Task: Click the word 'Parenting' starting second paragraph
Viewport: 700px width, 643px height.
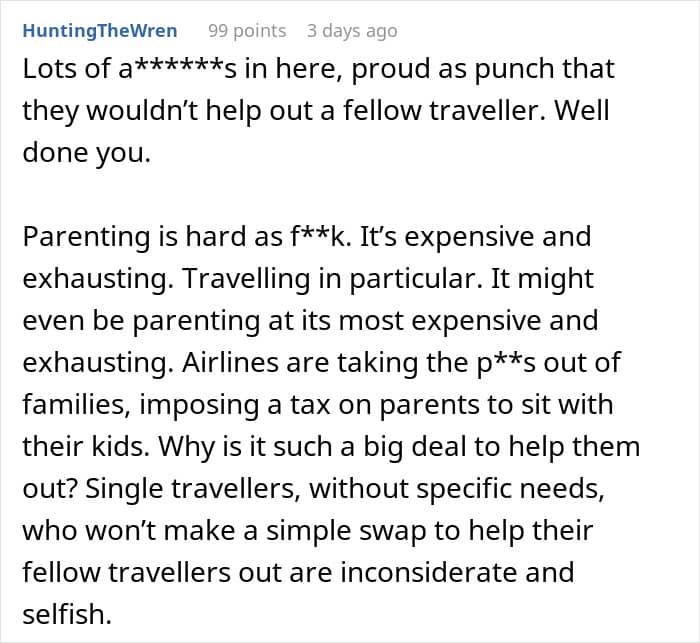Action: pyautogui.click(x=87, y=237)
